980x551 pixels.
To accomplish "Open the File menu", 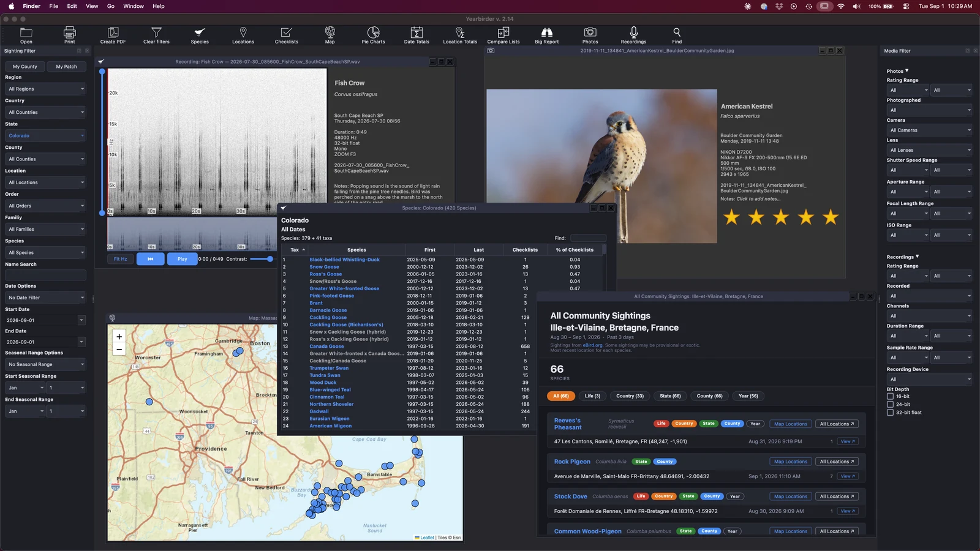I will (x=53, y=6).
